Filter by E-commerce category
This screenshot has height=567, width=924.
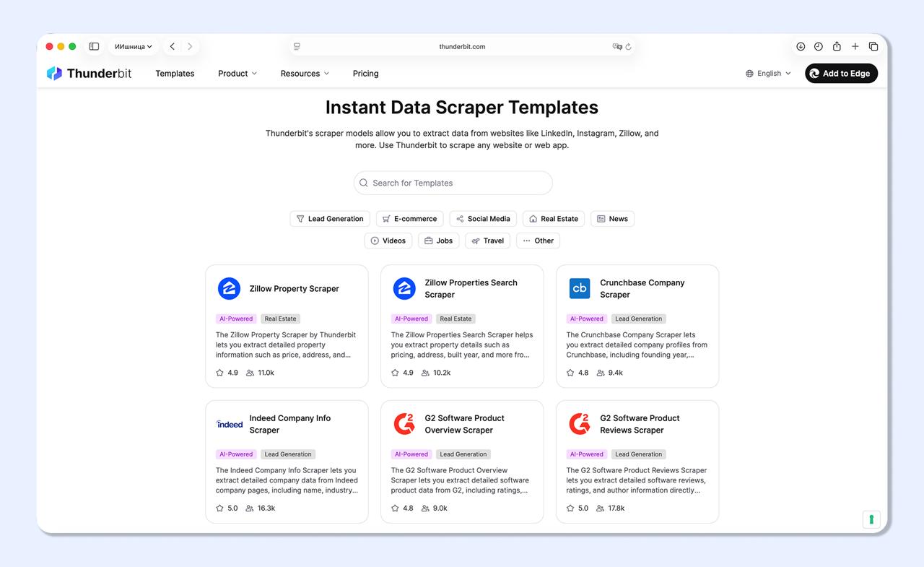(x=409, y=219)
